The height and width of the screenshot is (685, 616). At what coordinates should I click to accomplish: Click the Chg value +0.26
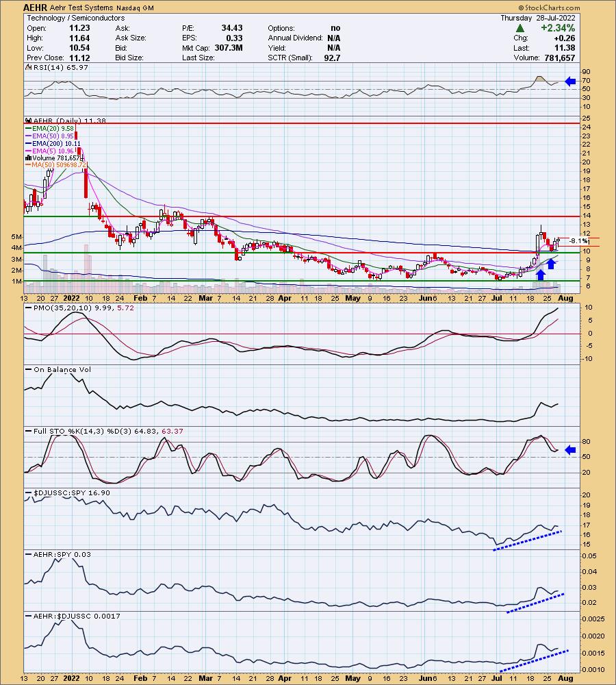pyautogui.click(x=565, y=38)
